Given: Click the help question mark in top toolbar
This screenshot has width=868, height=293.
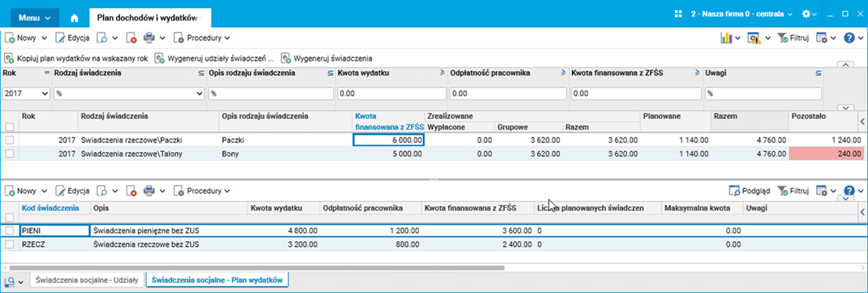Looking at the screenshot, I should tap(849, 38).
